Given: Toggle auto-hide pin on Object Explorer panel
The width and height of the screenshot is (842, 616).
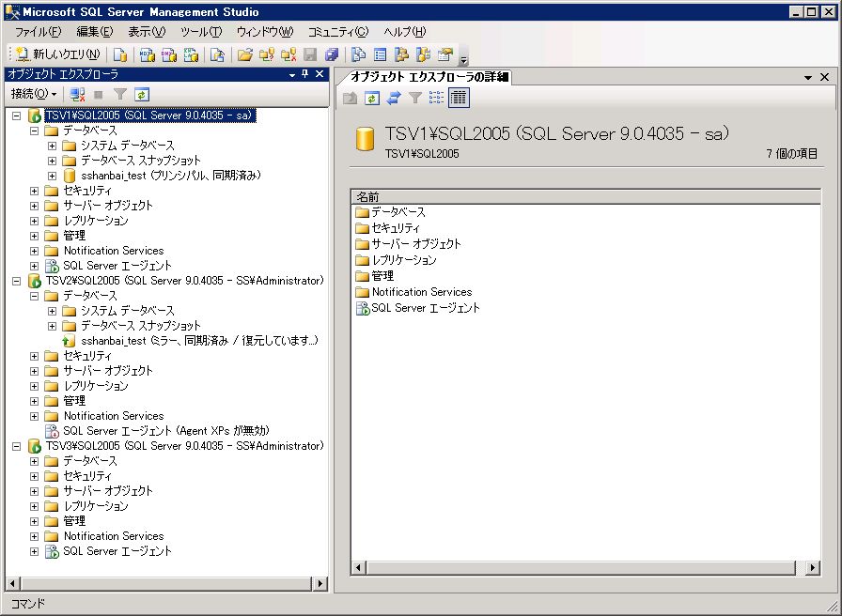Looking at the screenshot, I should pyautogui.click(x=305, y=74).
